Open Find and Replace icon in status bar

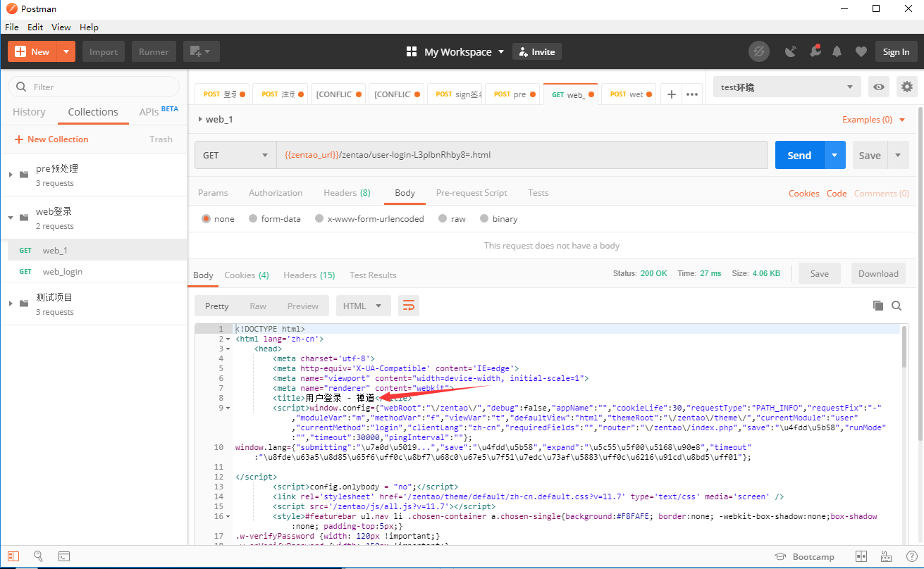39,556
